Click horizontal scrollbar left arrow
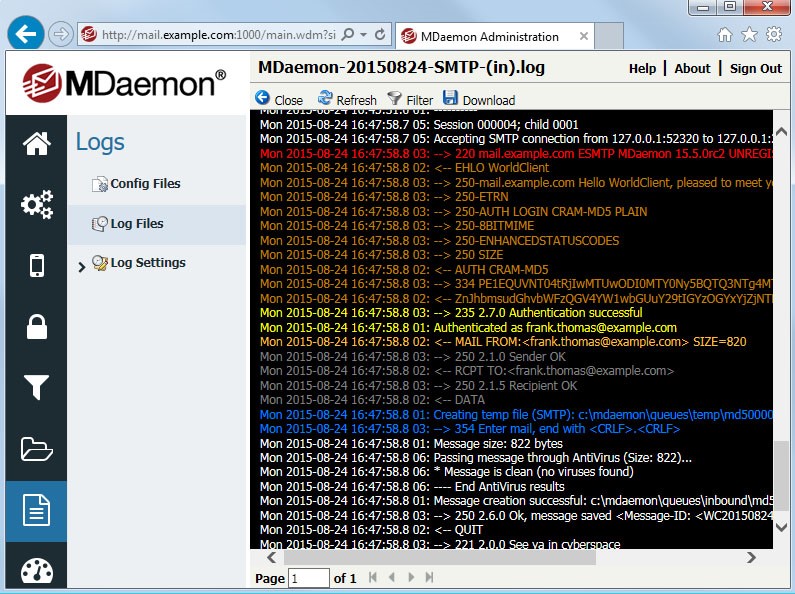The image size is (795, 594). (271, 558)
